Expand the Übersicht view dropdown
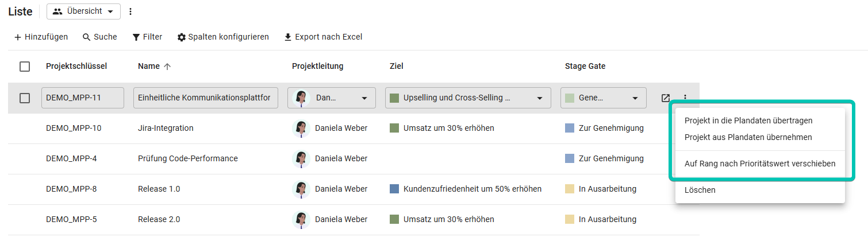The height and width of the screenshot is (237, 868). [83, 11]
